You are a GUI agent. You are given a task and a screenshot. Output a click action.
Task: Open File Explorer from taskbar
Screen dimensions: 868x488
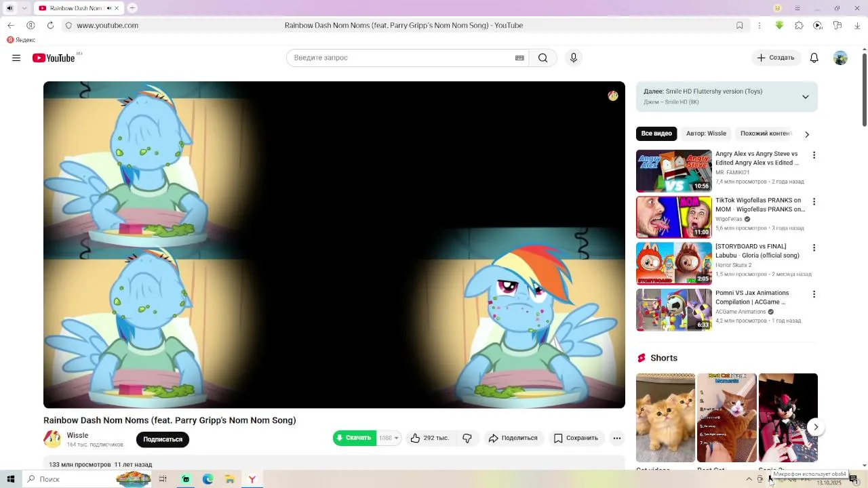230,479
